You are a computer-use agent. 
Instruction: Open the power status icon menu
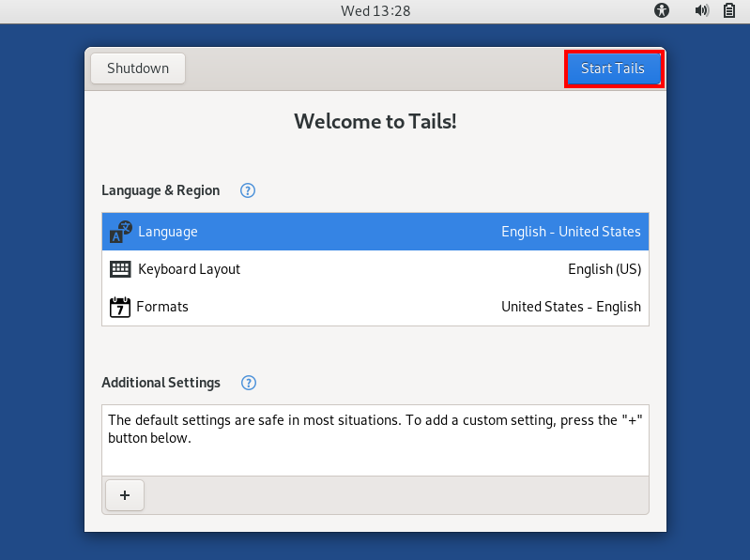coord(729,11)
